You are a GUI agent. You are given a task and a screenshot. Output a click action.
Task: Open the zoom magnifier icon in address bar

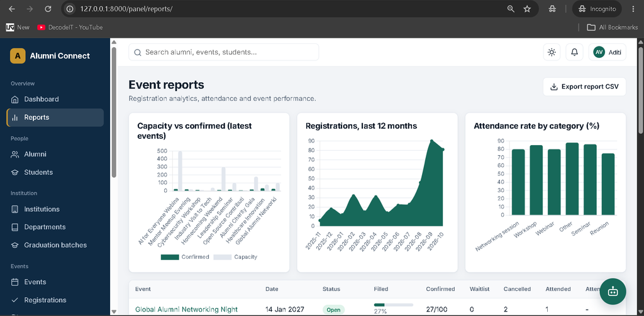tap(511, 9)
